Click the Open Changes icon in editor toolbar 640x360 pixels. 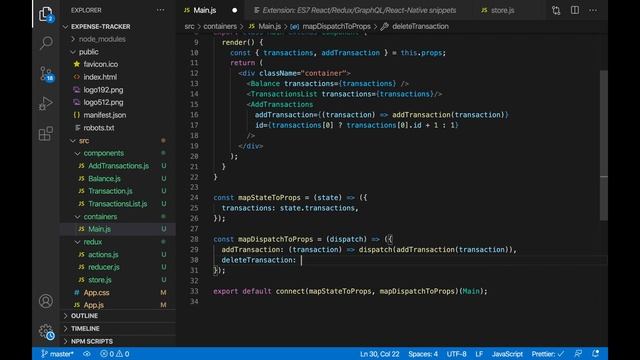[x=556, y=10]
